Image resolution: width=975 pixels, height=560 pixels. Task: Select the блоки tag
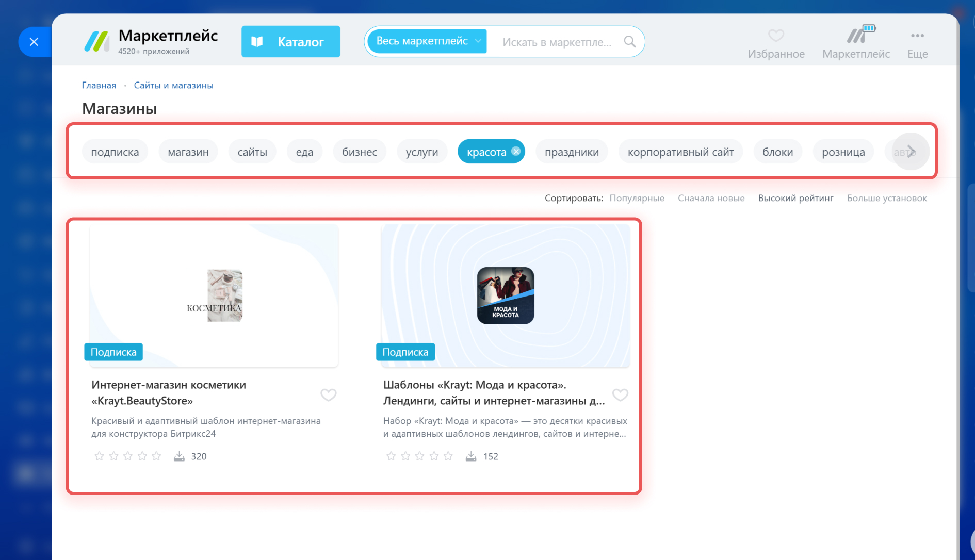778,152
